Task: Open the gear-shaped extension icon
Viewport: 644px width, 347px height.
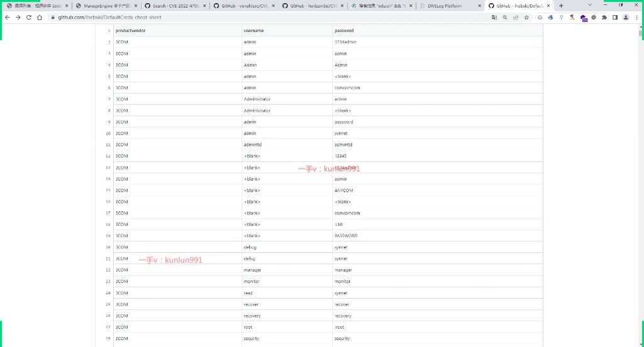Action: point(594,18)
